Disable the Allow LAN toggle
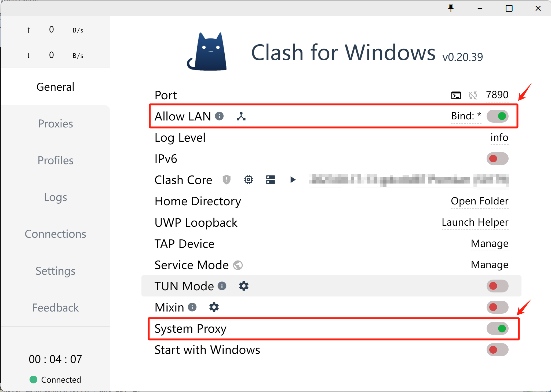 pyautogui.click(x=497, y=116)
